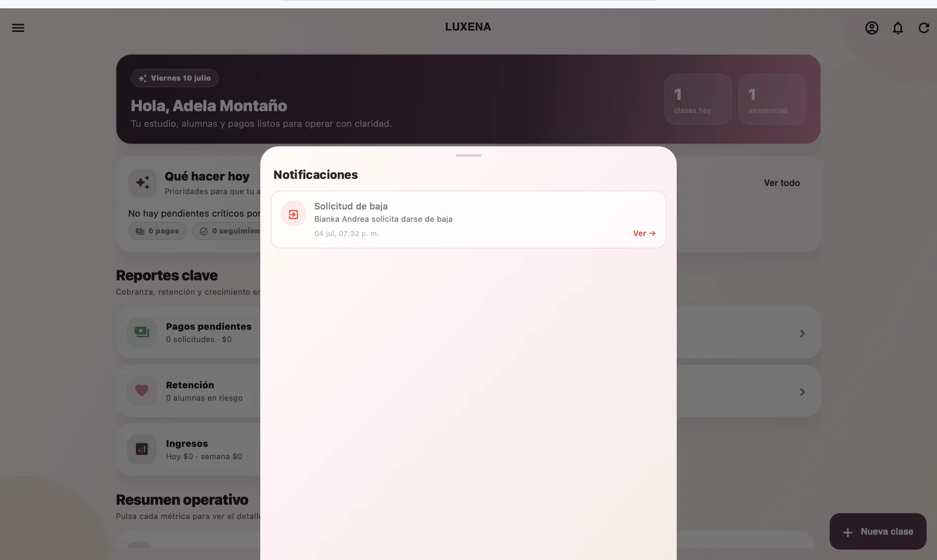Click the Notificaciones heading
Screen dimensions: 937x560
(x=315, y=175)
